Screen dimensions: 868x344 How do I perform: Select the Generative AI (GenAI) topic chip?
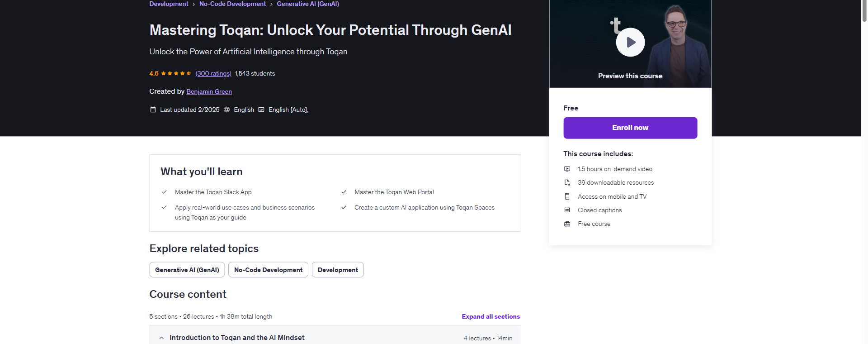pyautogui.click(x=187, y=270)
